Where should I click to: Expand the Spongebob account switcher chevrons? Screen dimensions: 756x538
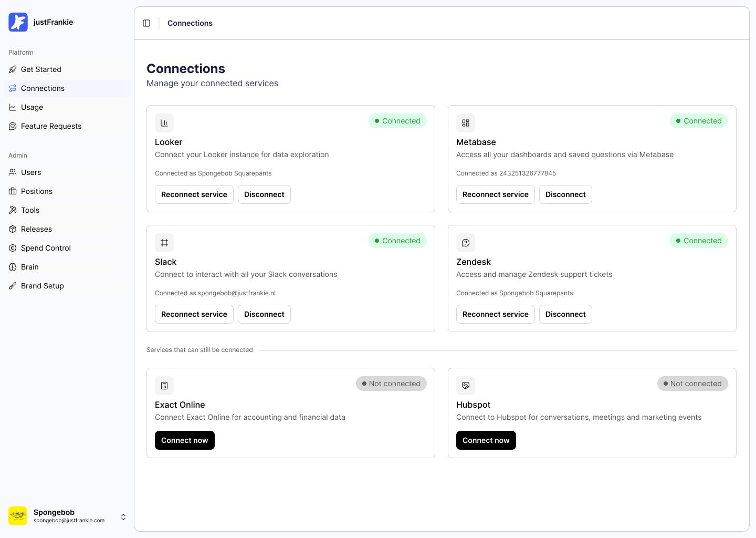click(123, 517)
